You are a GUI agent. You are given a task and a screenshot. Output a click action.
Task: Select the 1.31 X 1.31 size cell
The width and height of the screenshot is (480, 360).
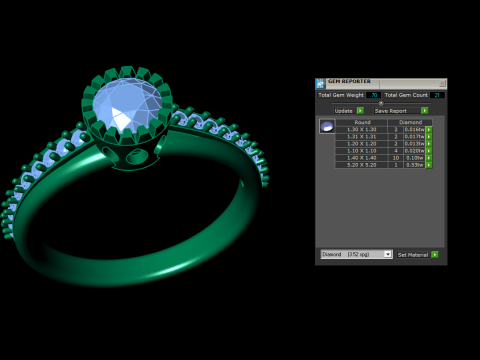click(x=362, y=137)
